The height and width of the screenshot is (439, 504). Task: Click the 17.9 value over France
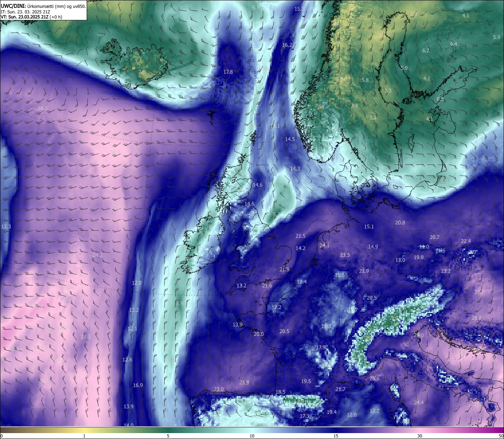coord(321,347)
